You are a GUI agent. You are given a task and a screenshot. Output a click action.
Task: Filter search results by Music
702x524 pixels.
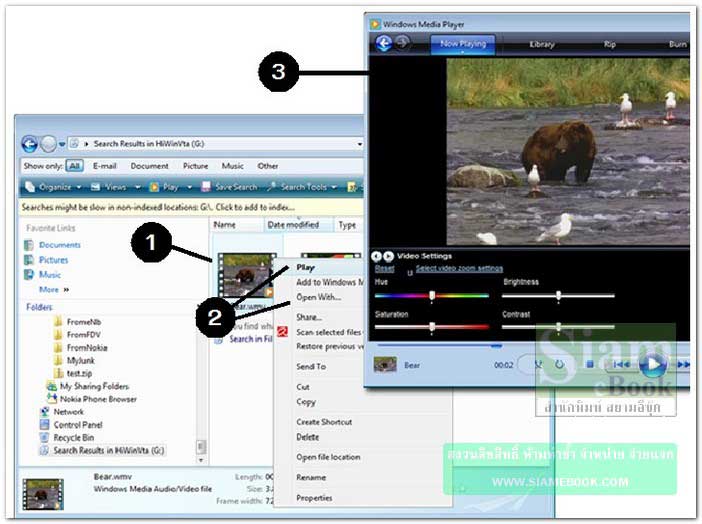tap(233, 166)
